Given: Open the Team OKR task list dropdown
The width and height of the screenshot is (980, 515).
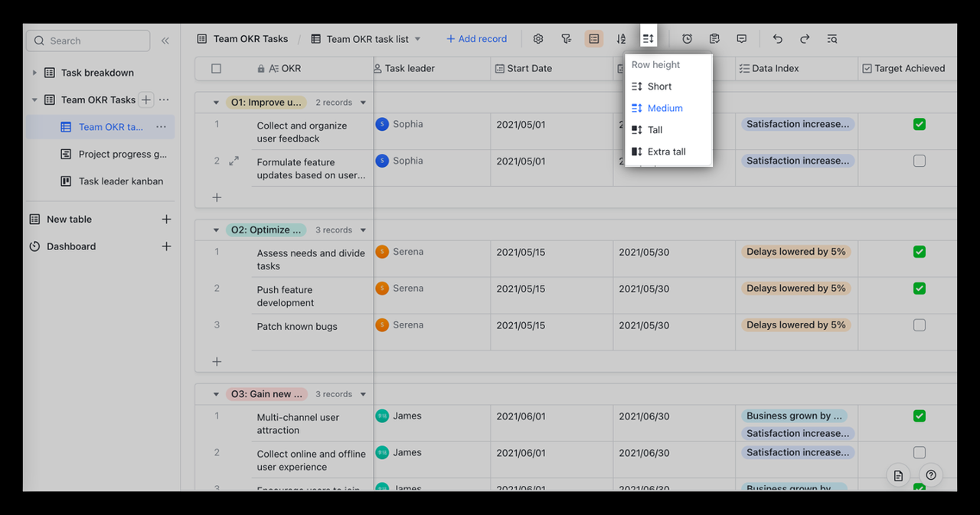Looking at the screenshot, I should (417, 39).
